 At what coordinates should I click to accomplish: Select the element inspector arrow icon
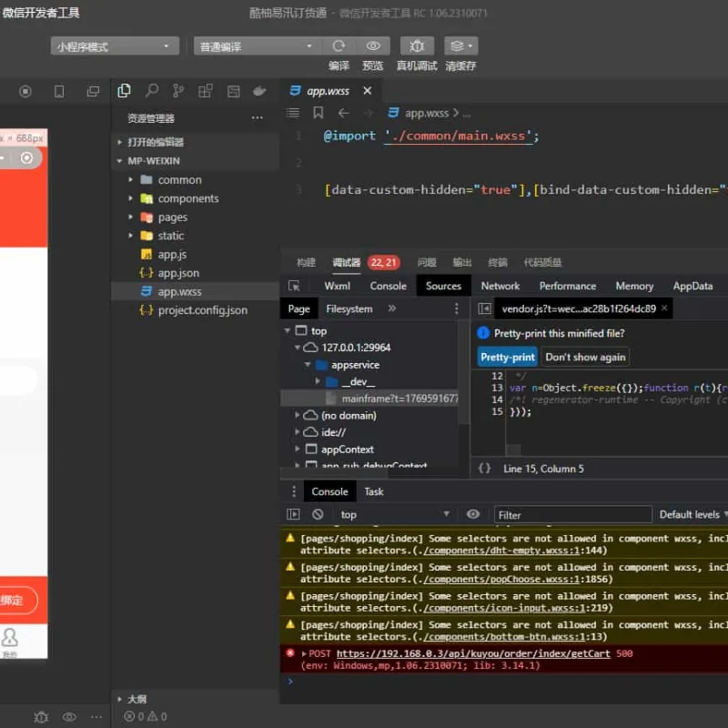pos(294,286)
